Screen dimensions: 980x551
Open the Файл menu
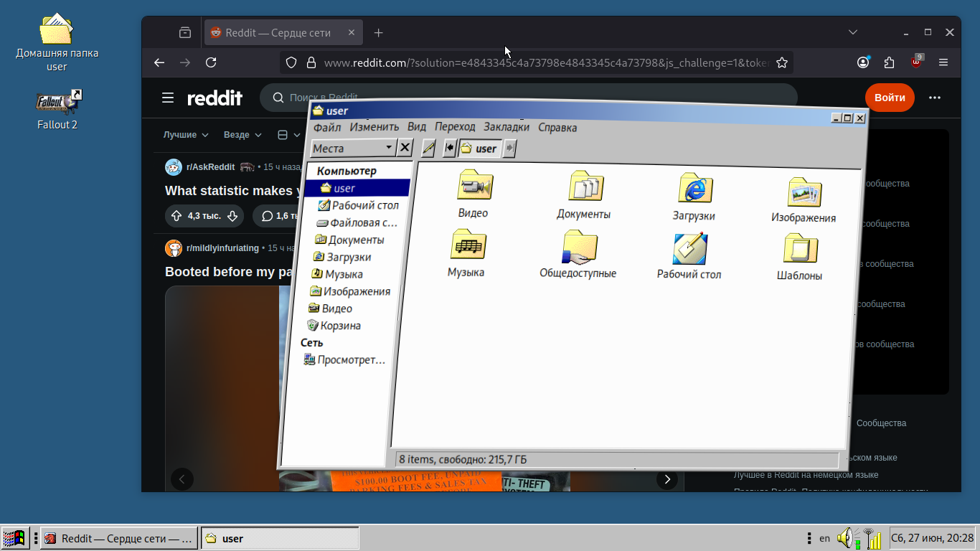tap(327, 127)
